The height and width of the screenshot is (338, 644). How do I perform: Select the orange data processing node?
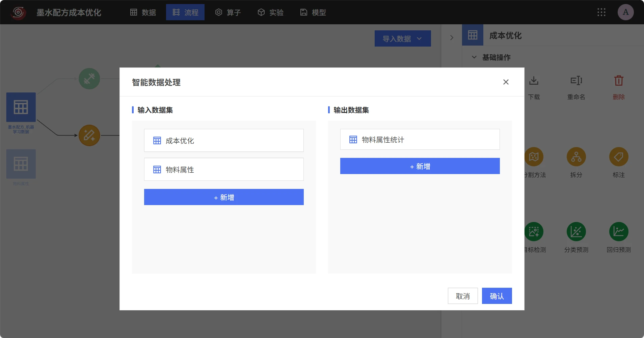tap(89, 135)
